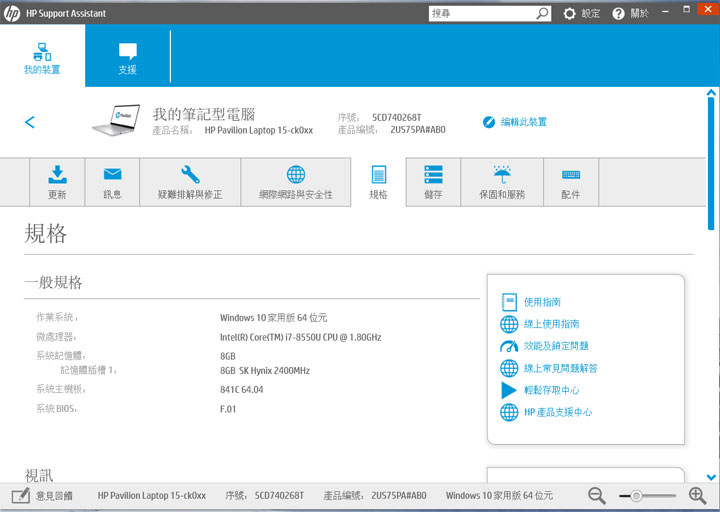The image size is (720, 512).
Task: Select the 網際網路與安全性 tab
Action: (296, 182)
